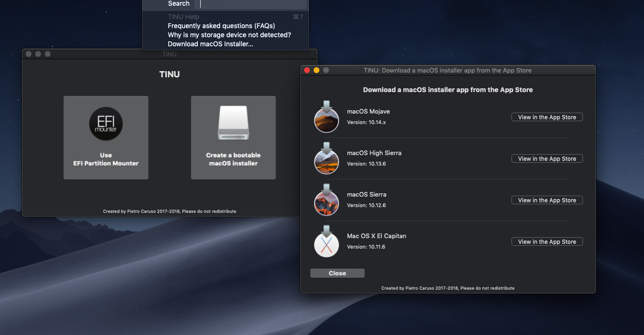The height and width of the screenshot is (335, 644).
Task: View macOS High Sierra in App Store
Action: point(547,159)
